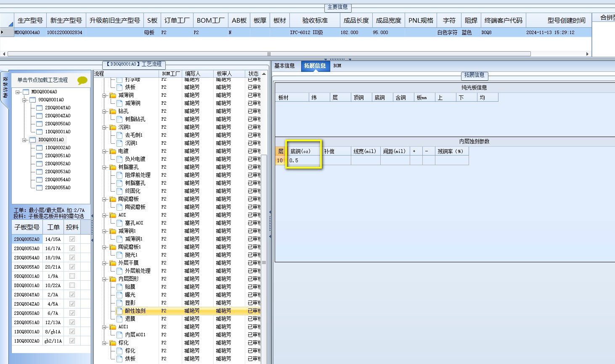Click the 沉铜1 folder icon
Viewport: 615px width, 364px height.
(113, 127)
